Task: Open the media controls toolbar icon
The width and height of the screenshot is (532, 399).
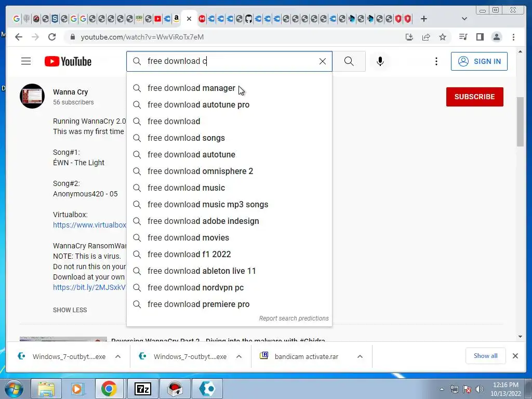Action: tap(463, 37)
